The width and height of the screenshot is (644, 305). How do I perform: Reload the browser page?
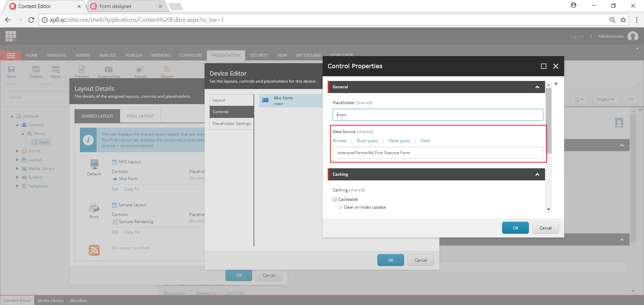point(31,20)
